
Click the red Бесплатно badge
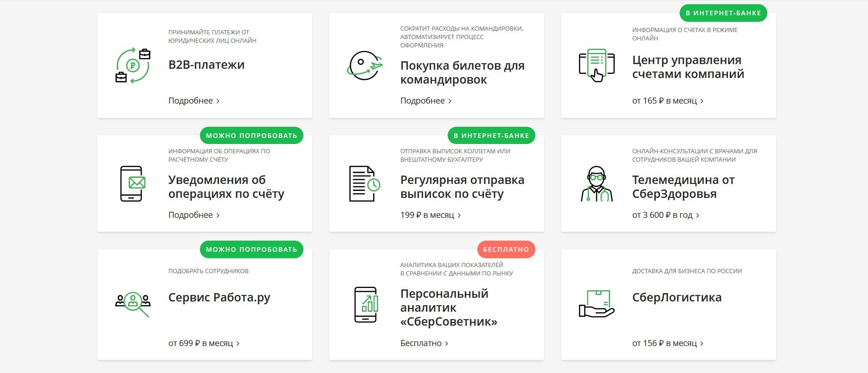506,249
